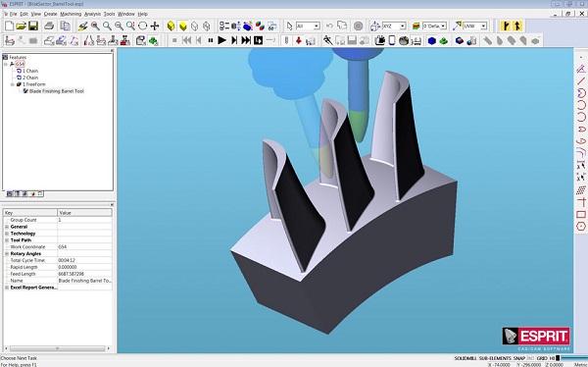Open the XYZ work plane dropdown
Image resolution: width=588 pixels, height=367 pixels.
[403, 26]
